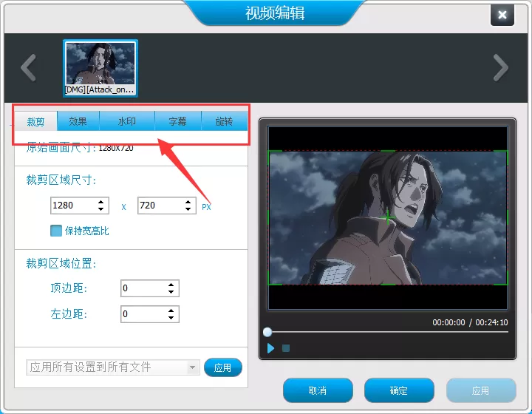Increase crop width with up arrow

(100, 202)
